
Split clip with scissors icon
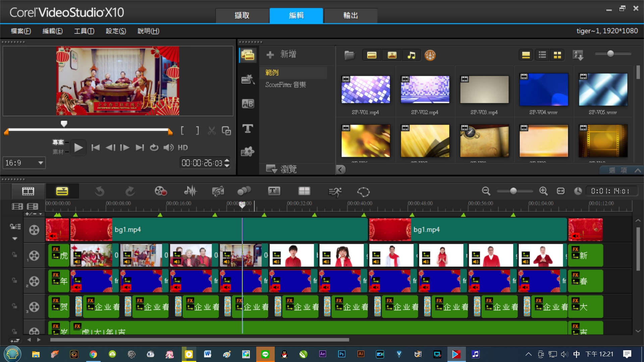coord(212,131)
